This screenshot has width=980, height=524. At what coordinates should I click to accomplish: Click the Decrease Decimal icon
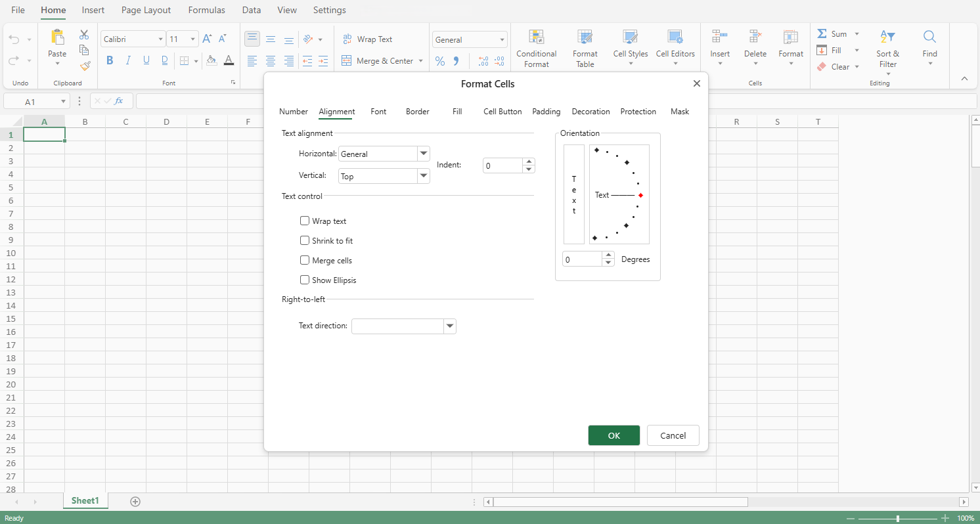(x=499, y=61)
